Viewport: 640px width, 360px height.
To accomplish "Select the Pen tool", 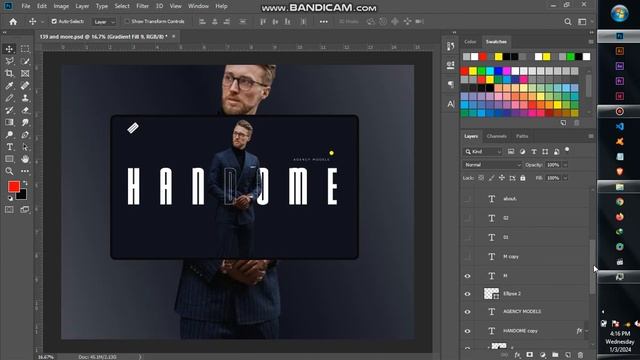I will [25, 135].
